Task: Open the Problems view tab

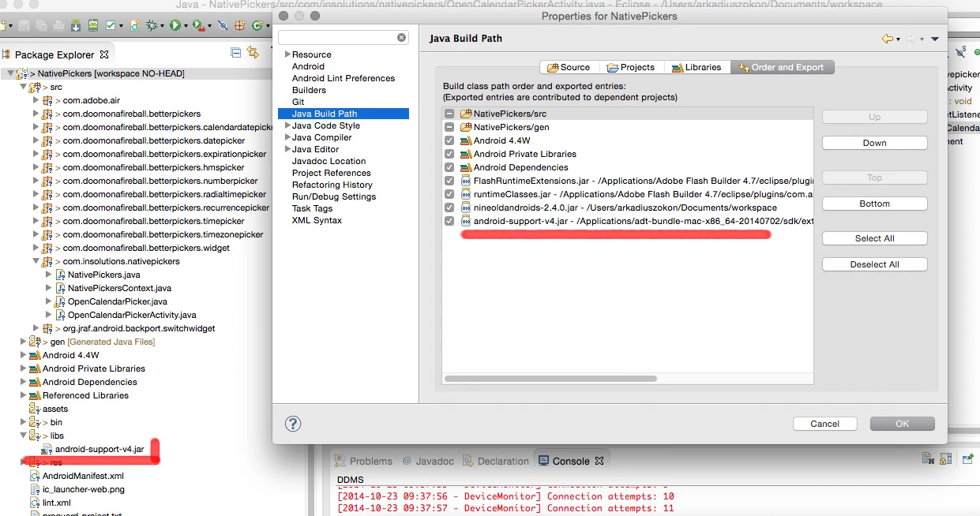Action: [363, 461]
